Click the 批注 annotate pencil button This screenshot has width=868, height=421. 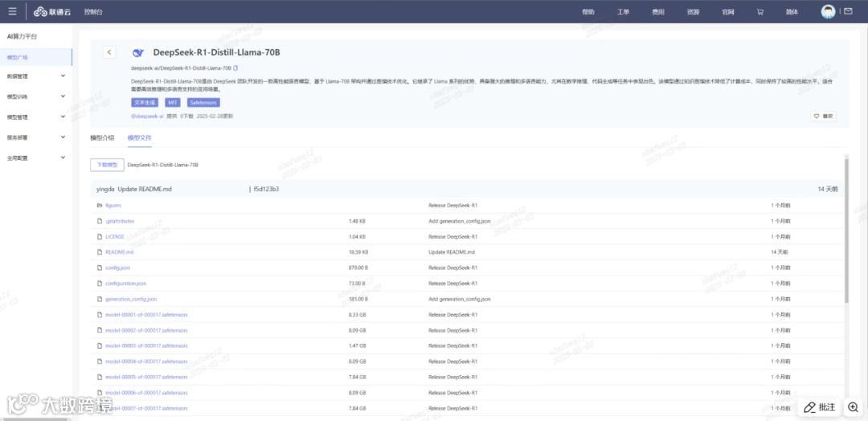[819, 407]
